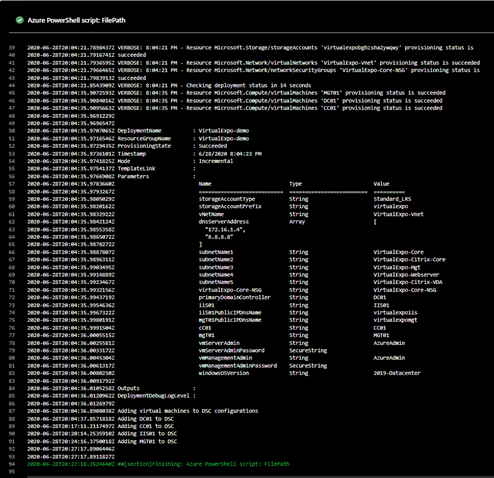The image size is (494, 478).
Task: Click the Parameters table Name column header
Action: click(x=205, y=184)
